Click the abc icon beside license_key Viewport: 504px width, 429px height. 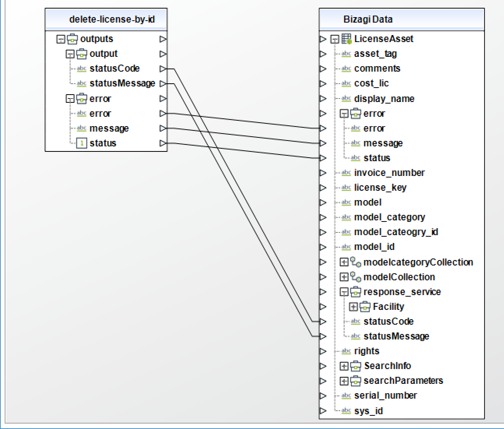(346, 188)
